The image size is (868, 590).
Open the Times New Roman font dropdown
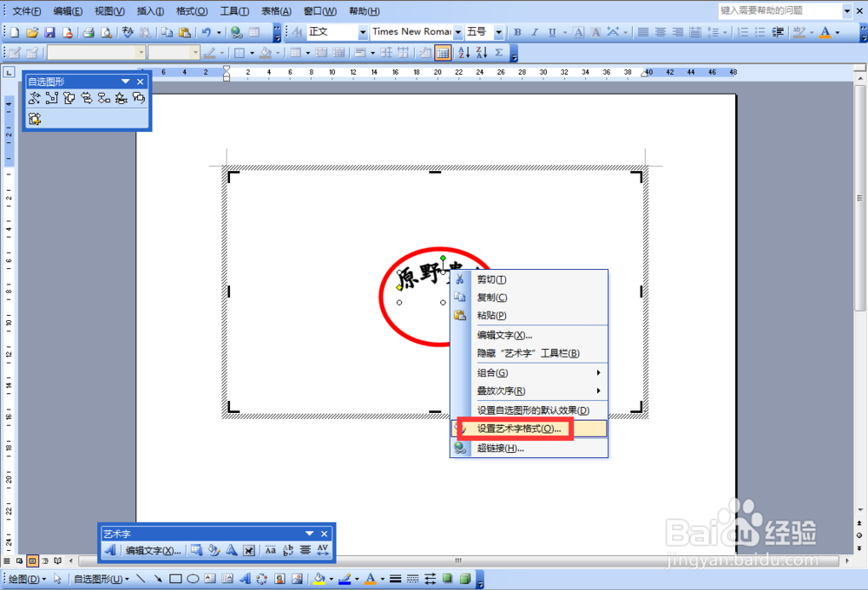coord(456,31)
